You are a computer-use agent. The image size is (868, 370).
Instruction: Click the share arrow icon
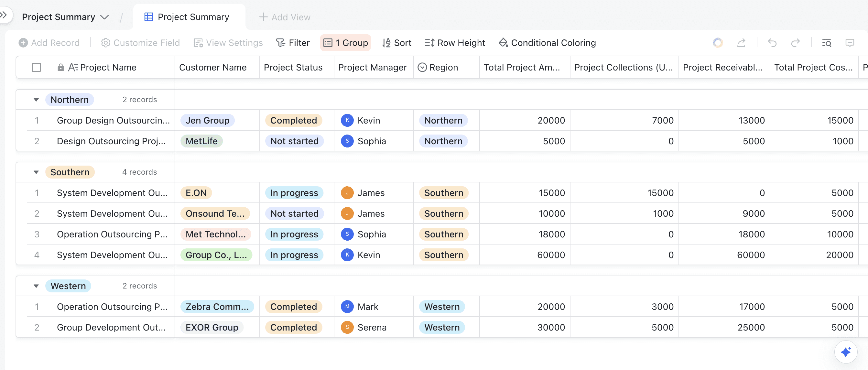pyautogui.click(x=741, y=43)
